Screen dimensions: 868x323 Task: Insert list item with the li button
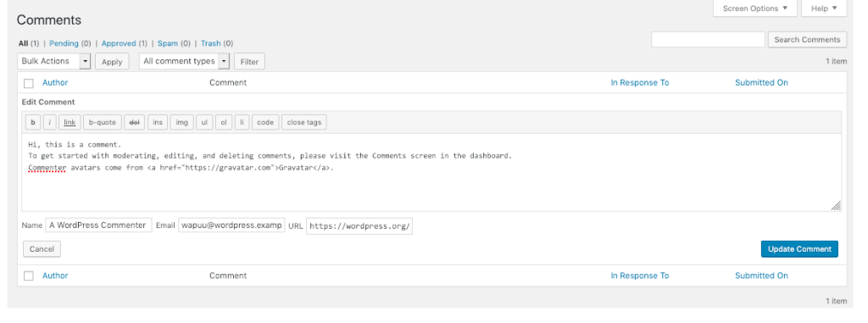[242, 122]
